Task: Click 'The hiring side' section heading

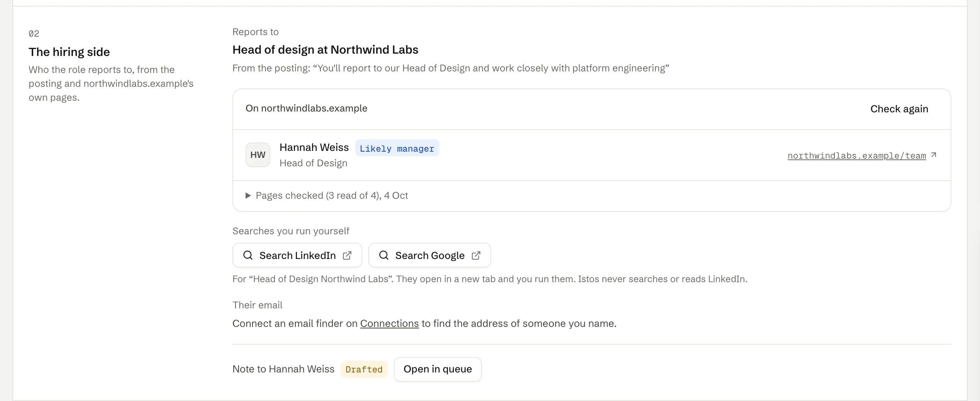Action: coord(69,52)
